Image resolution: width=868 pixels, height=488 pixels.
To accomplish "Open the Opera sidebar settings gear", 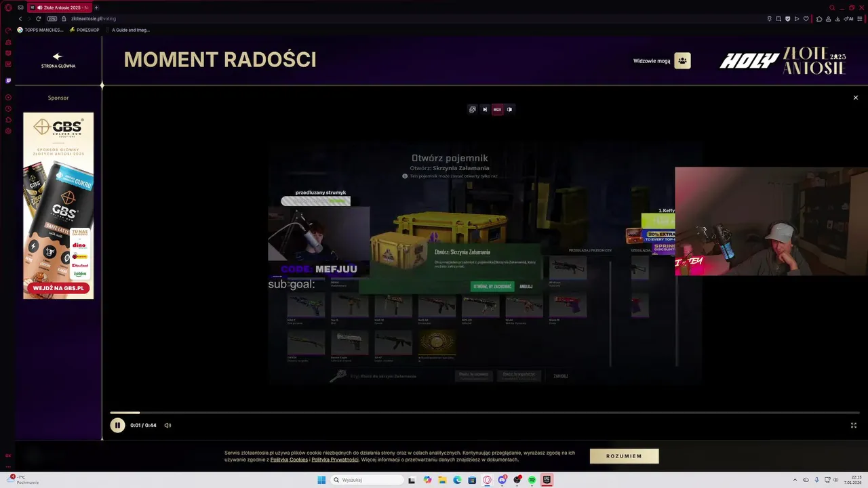I will pos(8,131).
